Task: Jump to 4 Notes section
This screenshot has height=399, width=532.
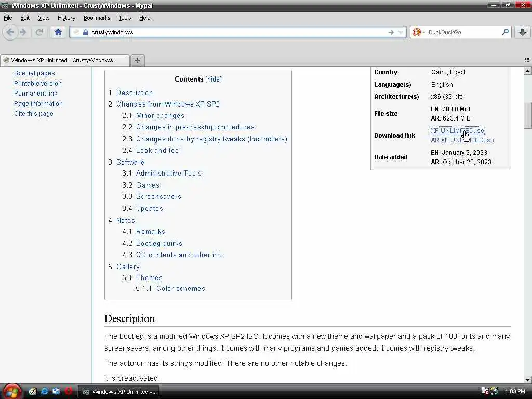Action: [126, 220]
